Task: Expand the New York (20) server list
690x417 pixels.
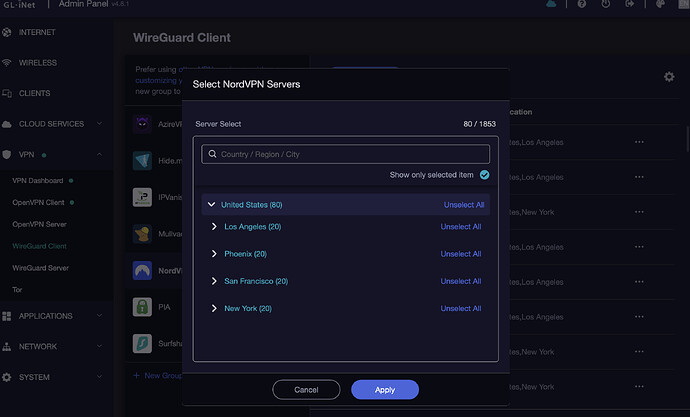Action: tap(215, 308)
